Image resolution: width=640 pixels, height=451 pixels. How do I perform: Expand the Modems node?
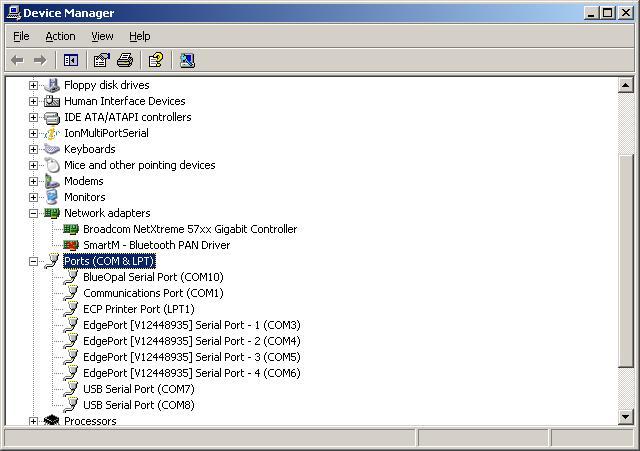(x=33, y=181)
